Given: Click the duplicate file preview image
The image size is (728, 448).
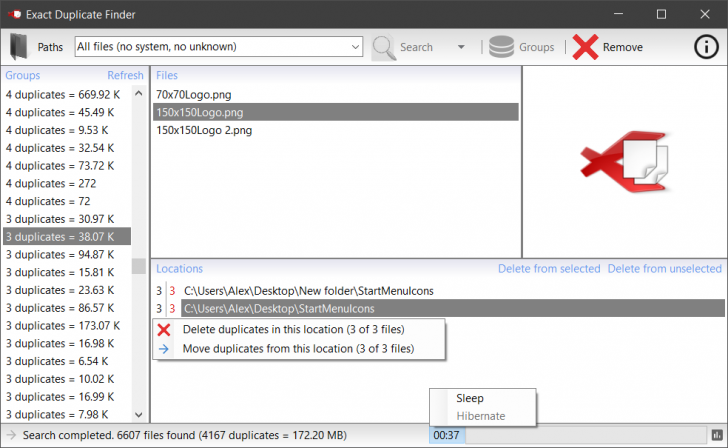Looking at the screenshot, I should click(624, 162).
